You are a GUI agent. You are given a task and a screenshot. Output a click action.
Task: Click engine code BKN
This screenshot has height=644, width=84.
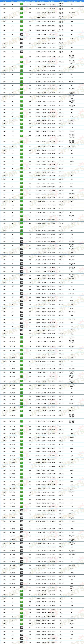[72, 47]
